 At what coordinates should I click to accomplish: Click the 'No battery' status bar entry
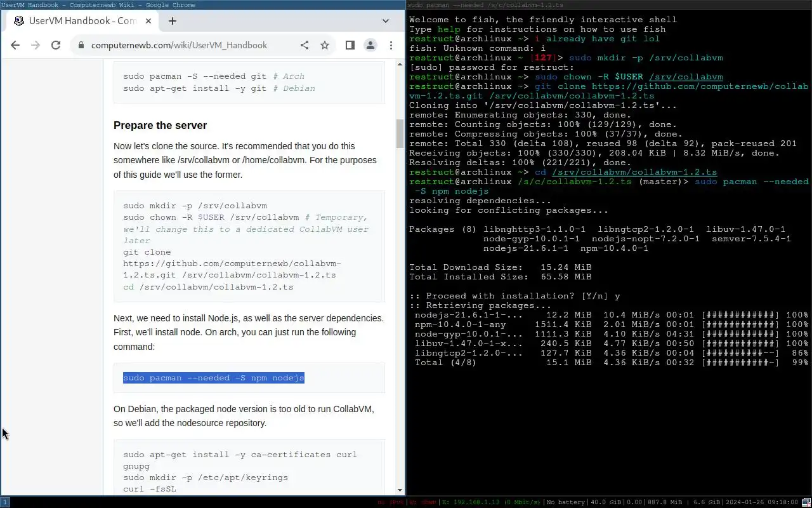pos(566,502)
